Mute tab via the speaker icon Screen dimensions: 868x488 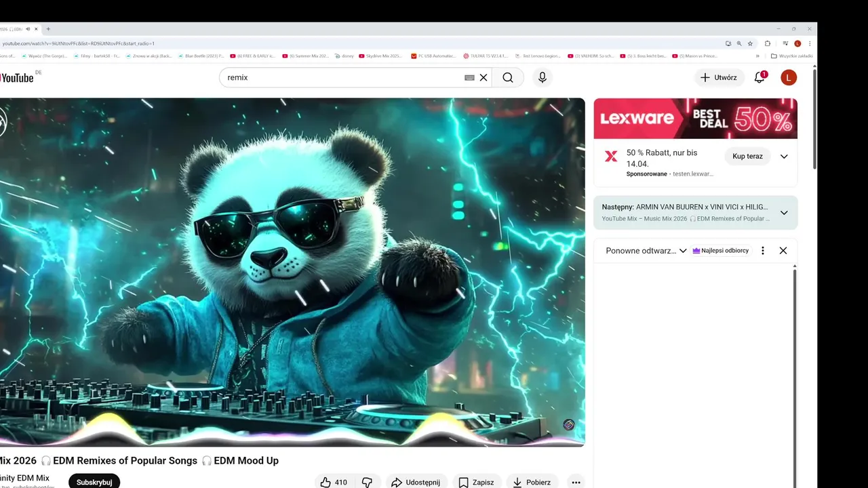(28, 29)
